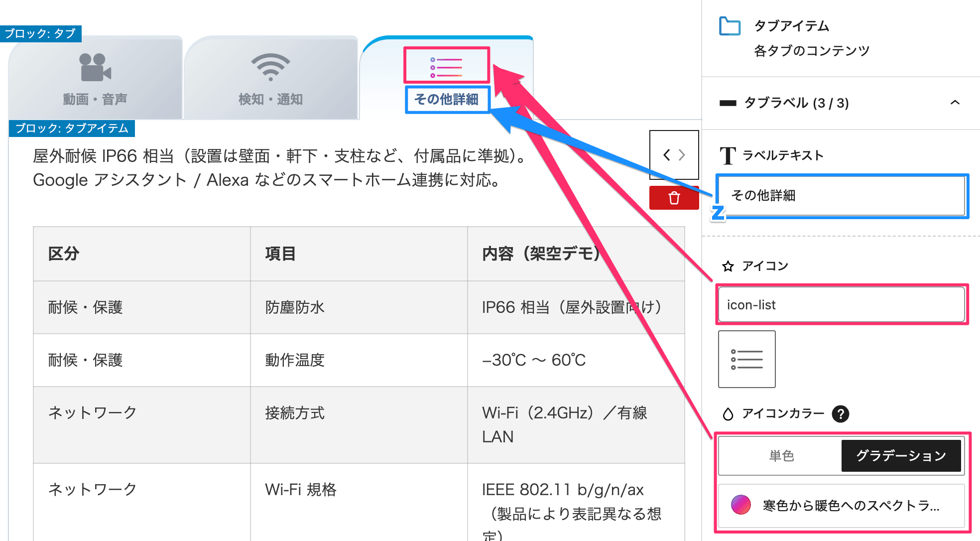Viewport: 980px width, 541px height.
Task: Click the ラベルテキスト input field
Action: 842,195
